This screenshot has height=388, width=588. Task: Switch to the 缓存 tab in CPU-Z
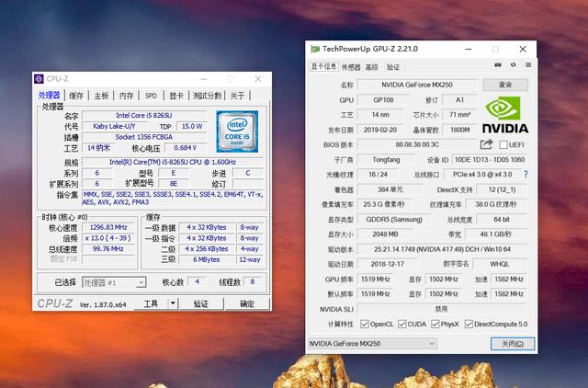coord(76,96)
